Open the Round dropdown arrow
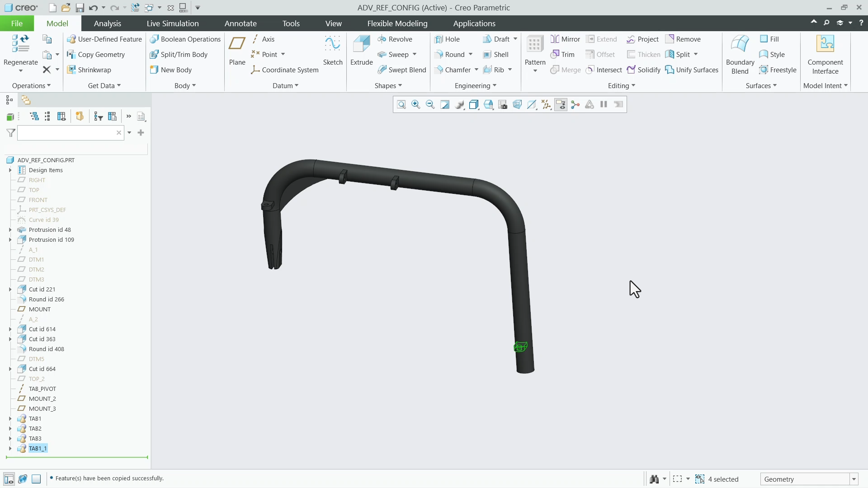The image size is (868, 488). (x=471, y=55)
